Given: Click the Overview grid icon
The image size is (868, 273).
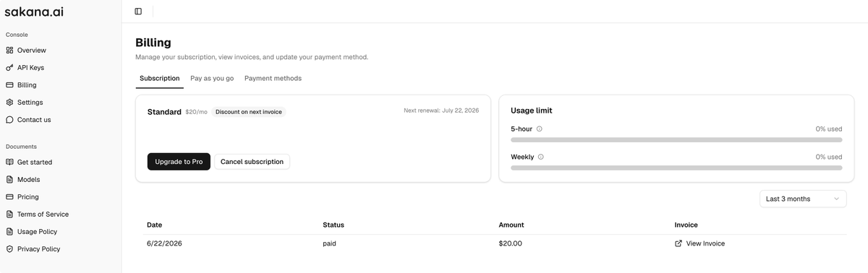Looking at the screenshot, I should 9,51.
